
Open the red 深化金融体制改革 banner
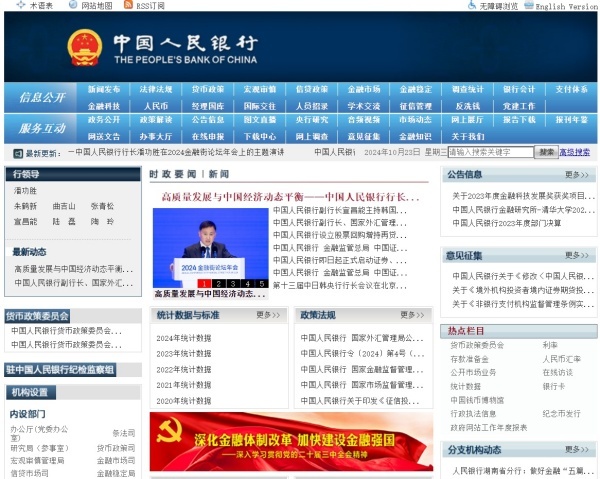(x=291, y=442)
